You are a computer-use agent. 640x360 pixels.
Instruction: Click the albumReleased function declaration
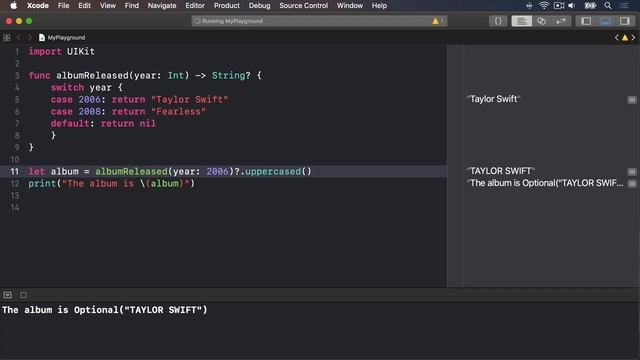(145, 76)
